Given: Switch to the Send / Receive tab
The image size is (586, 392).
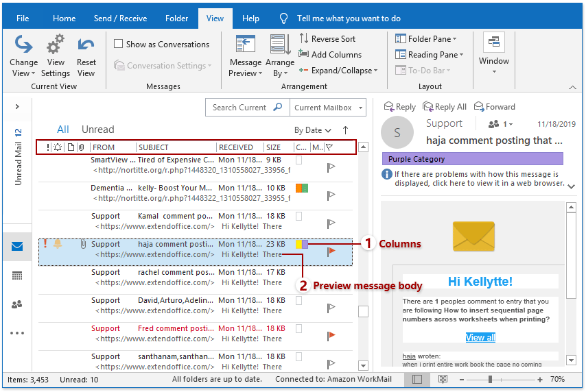Looking at the screenshot, I should tap(120, 19).
